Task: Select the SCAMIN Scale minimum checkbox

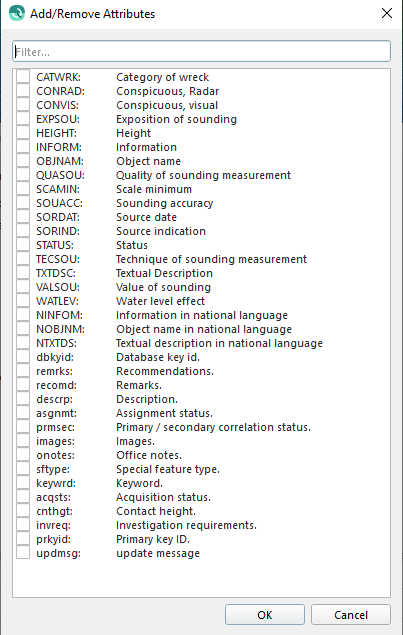Action: [x=23, y=189]
